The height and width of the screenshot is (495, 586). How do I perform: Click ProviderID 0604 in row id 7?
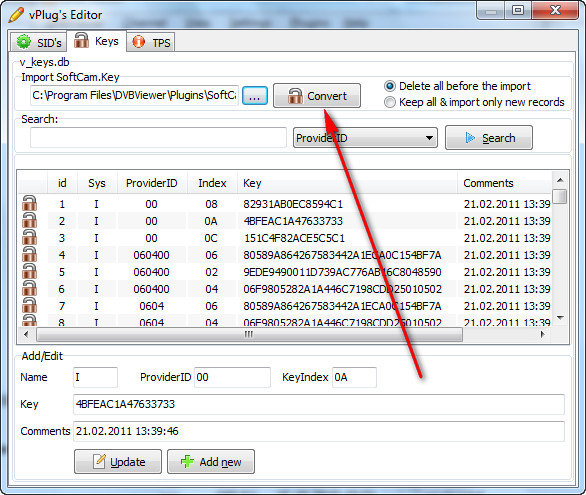point(151,306)
